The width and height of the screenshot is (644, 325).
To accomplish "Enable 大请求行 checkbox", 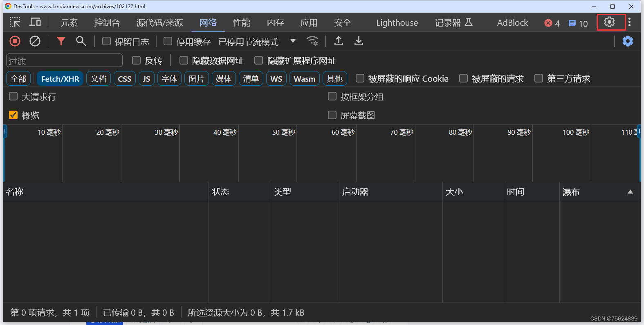I will pos(13,96).
